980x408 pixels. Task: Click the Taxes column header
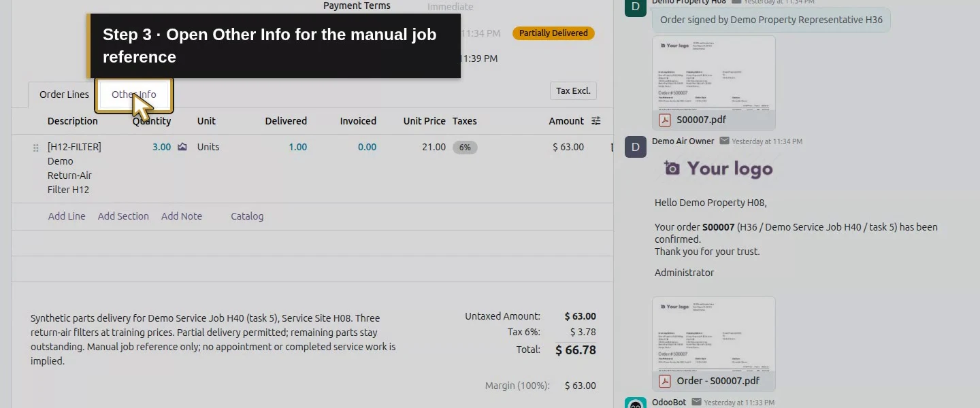tap(465, 121)
